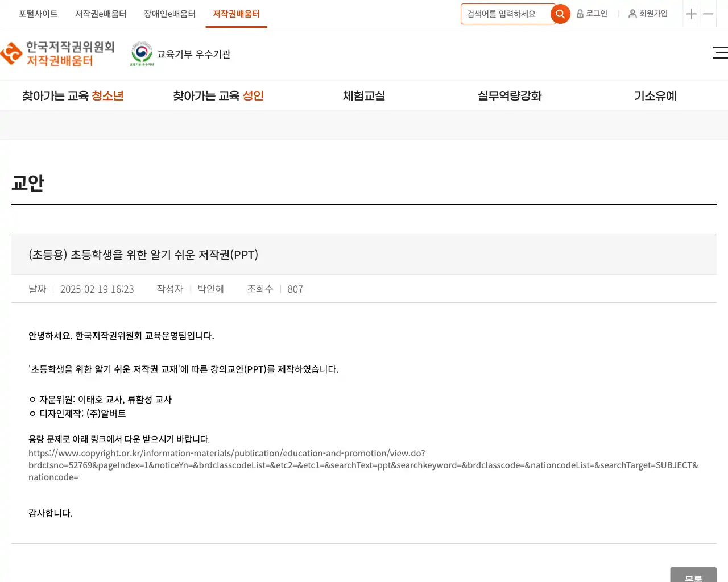The image size is (728, 582).
Task: Click the 한국저작권위원회 저작권배움터 logo
Action: [x=58, y=54]
